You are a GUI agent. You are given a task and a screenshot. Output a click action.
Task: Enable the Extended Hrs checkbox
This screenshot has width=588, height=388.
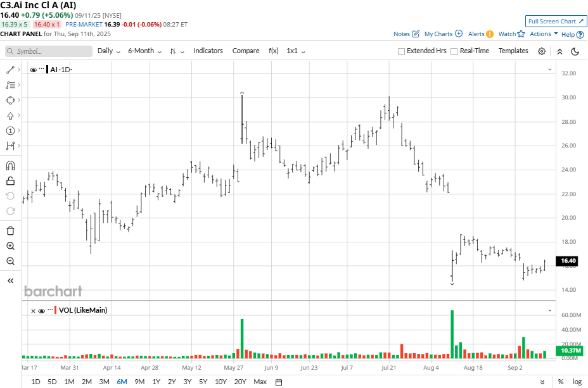click(401, 51)
